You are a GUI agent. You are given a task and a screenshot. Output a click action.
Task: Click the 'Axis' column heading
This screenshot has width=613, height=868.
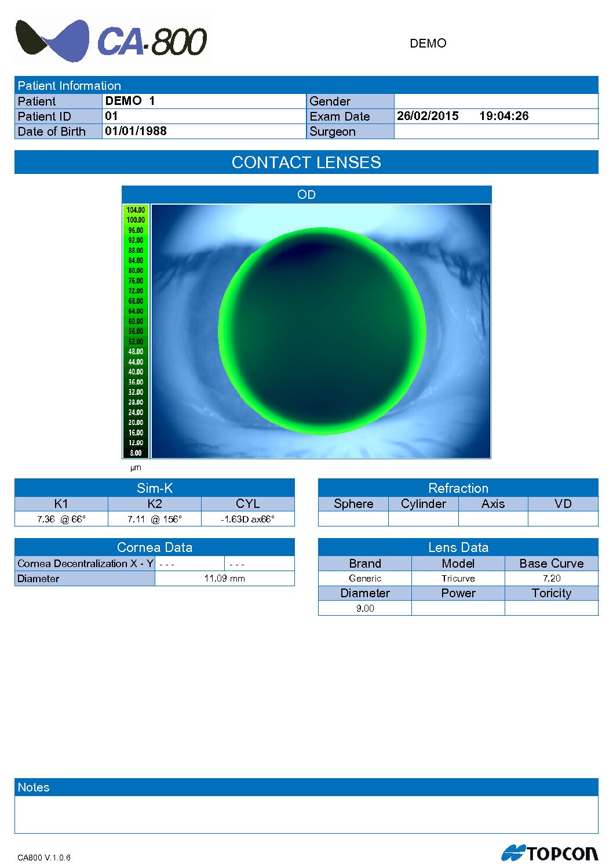point(493,504)
